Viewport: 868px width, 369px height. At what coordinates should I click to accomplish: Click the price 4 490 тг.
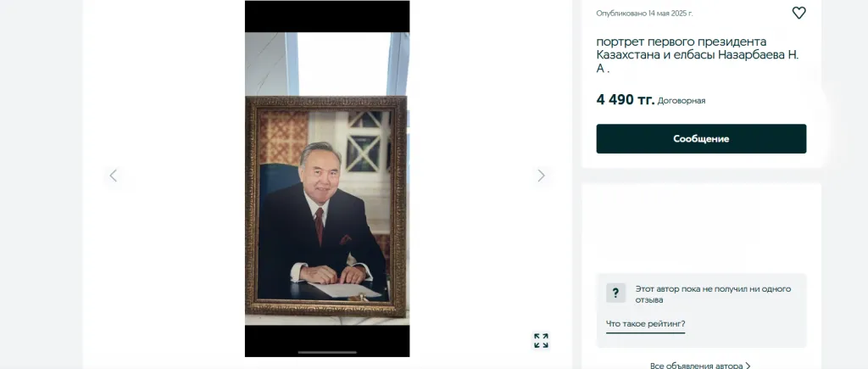click(x=625, y=100)
